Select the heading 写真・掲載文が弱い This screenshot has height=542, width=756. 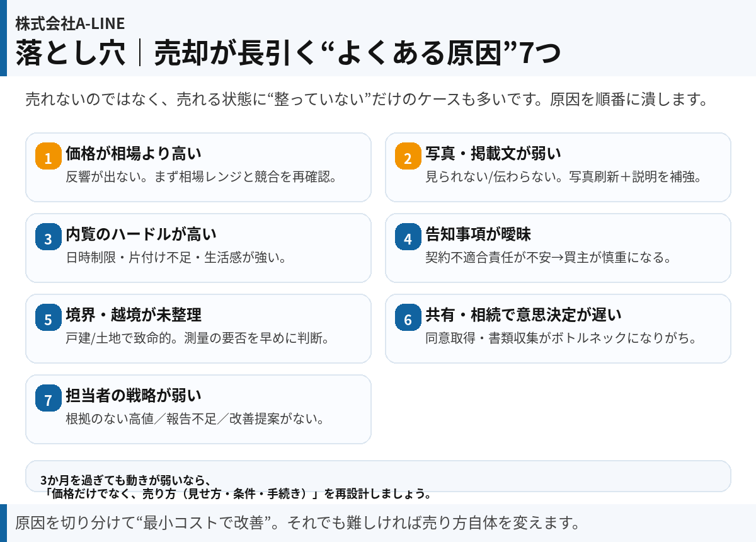(x=493, y=153)
